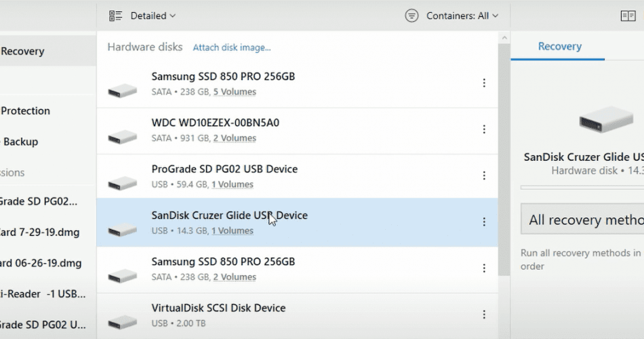Click the split-view panel icon at top right
Screen dimensions: 644x339
click(x=628, y=16)
